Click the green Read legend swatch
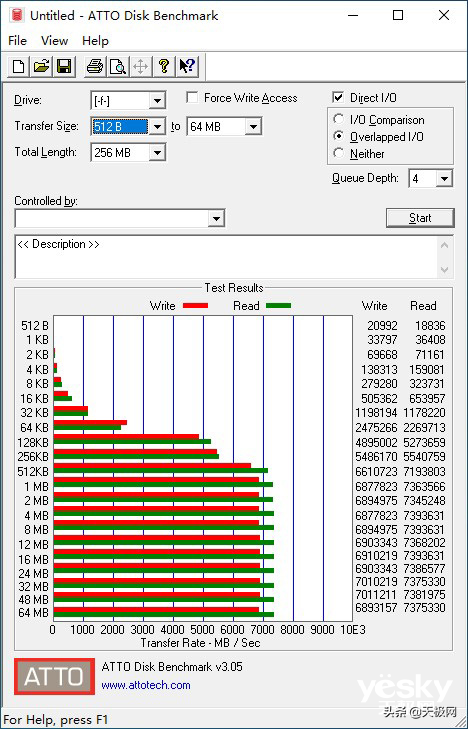 (x=278, y=305)
